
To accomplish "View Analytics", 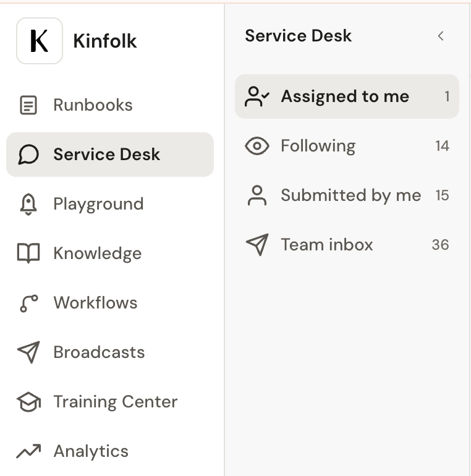I will (110, 451).
